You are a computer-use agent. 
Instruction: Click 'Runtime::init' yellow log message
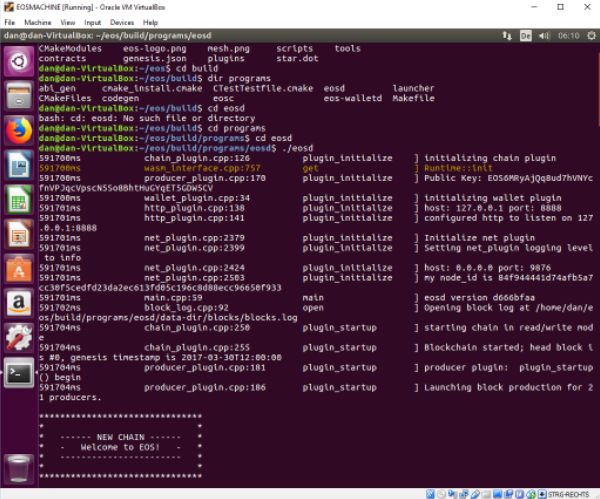(458, 168)
